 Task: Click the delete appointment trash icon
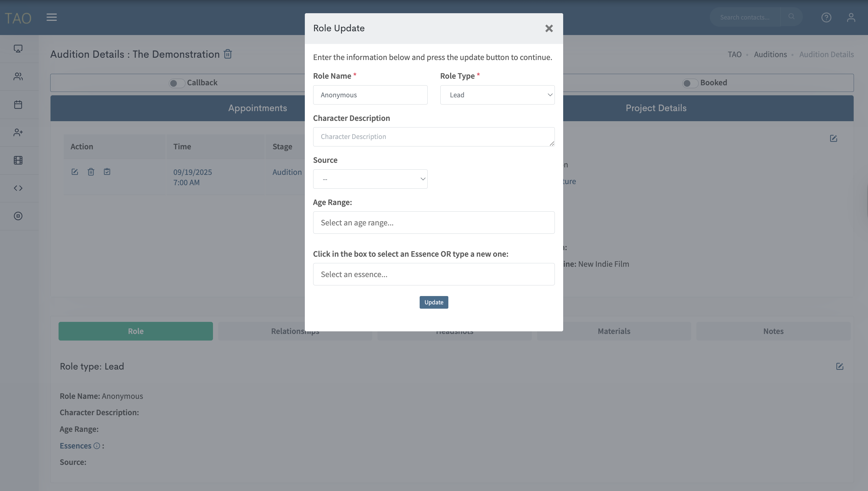click(91, 172)
